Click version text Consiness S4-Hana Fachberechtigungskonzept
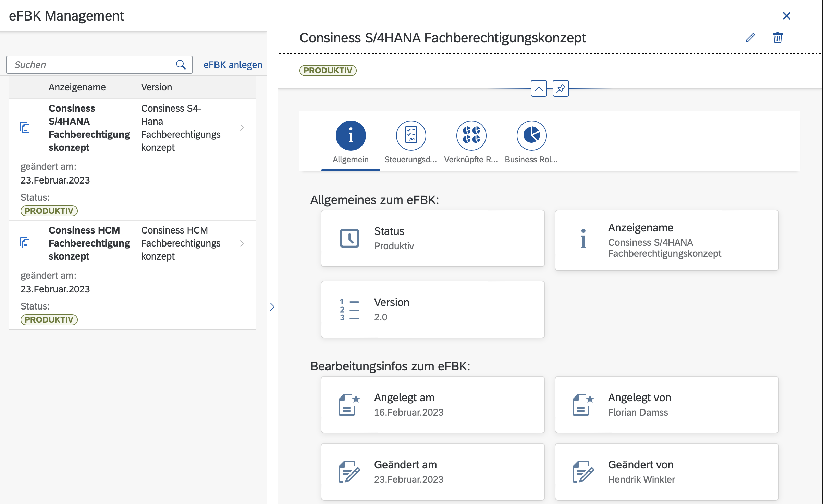 click(181, 128)
